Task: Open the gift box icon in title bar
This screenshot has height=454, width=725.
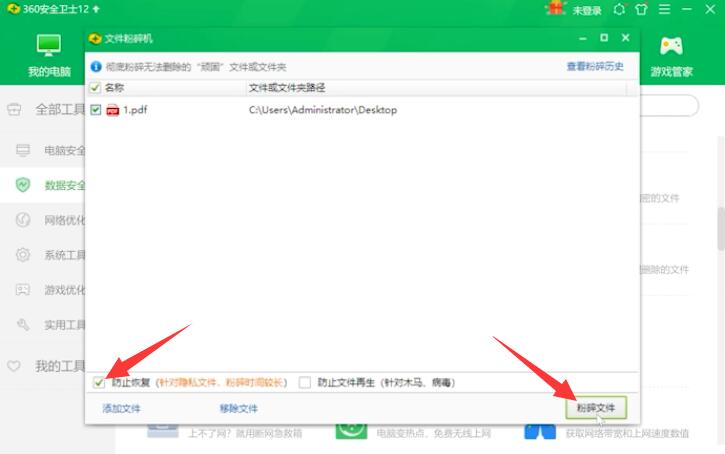Action: [x=556, y=8]
